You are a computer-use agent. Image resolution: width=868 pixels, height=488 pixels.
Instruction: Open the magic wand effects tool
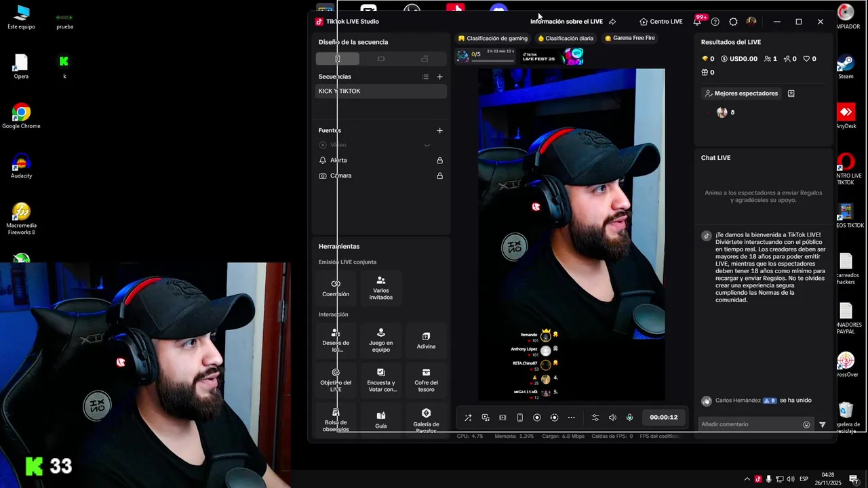tap(468, 418)
